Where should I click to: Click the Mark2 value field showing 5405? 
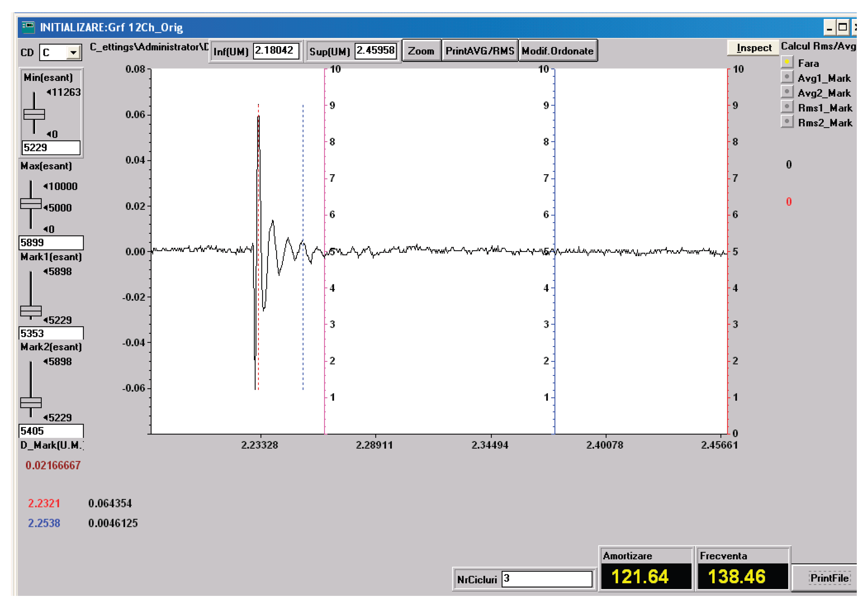(51, 431)
